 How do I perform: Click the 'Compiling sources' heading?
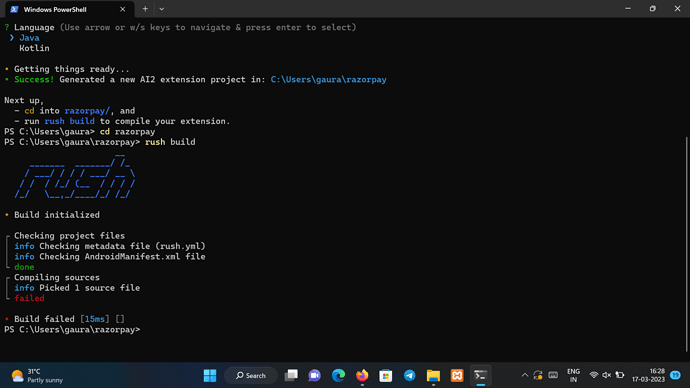[57, 278]
